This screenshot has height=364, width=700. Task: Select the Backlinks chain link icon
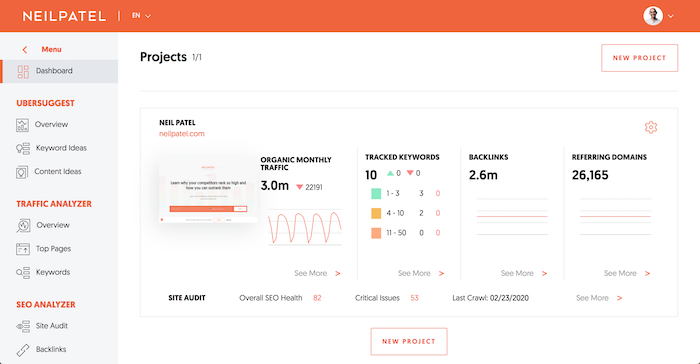[x=23, y=350]
